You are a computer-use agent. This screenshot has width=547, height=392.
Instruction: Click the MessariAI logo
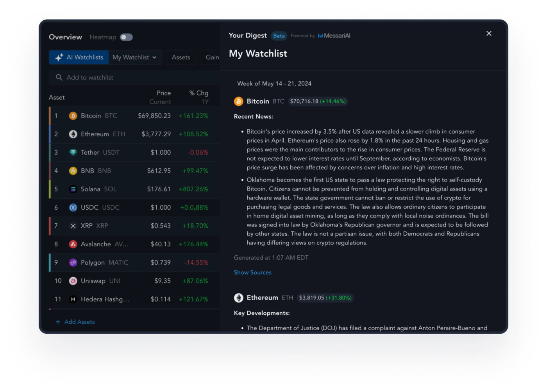[334, 36]
